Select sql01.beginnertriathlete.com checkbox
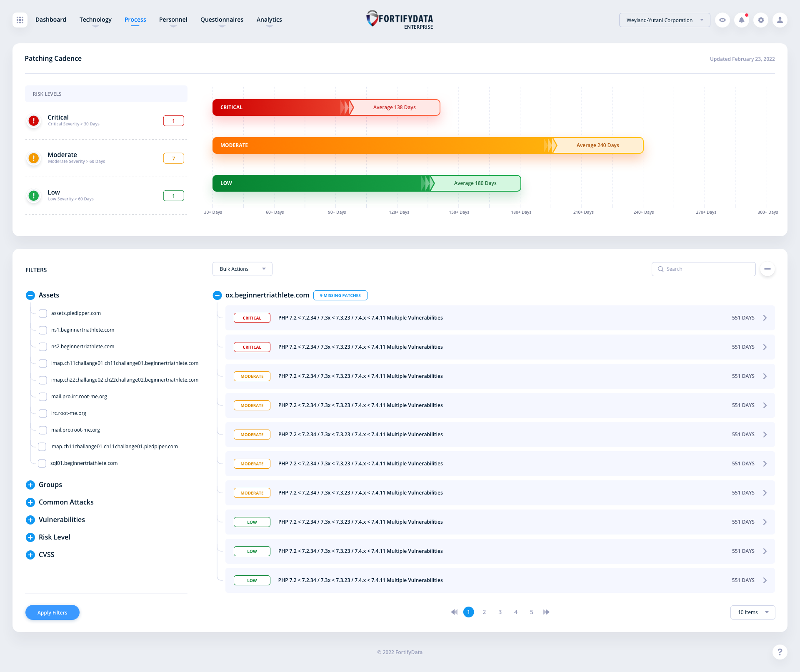Viewport: 800px width, 672px height. (x=42, y=463)
